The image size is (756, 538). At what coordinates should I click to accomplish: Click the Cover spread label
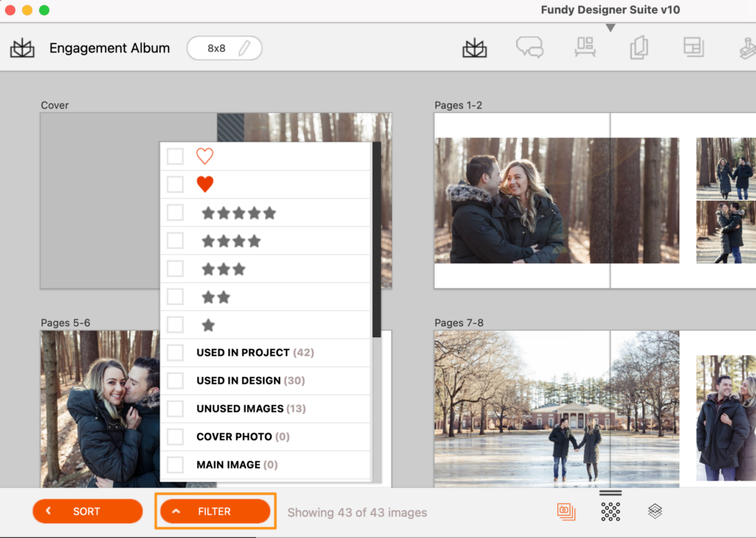[55, 105]
